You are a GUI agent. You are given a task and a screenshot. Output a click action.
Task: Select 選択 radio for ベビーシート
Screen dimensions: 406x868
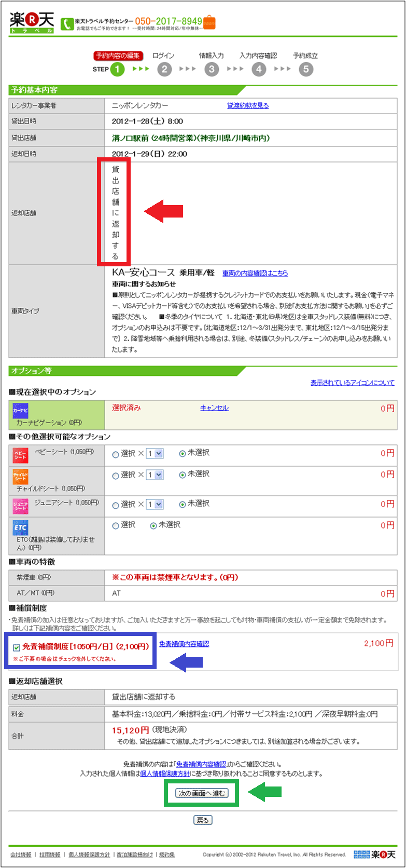coord(116,454)
